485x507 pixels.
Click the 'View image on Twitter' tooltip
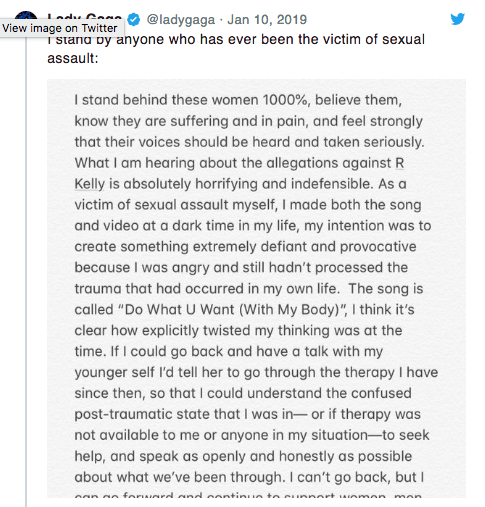(x=62, y=28)
